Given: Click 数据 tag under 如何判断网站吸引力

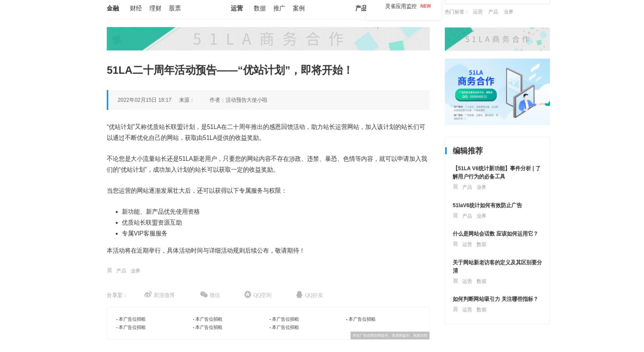Looking at the screenshot, I should pos(481,310).
